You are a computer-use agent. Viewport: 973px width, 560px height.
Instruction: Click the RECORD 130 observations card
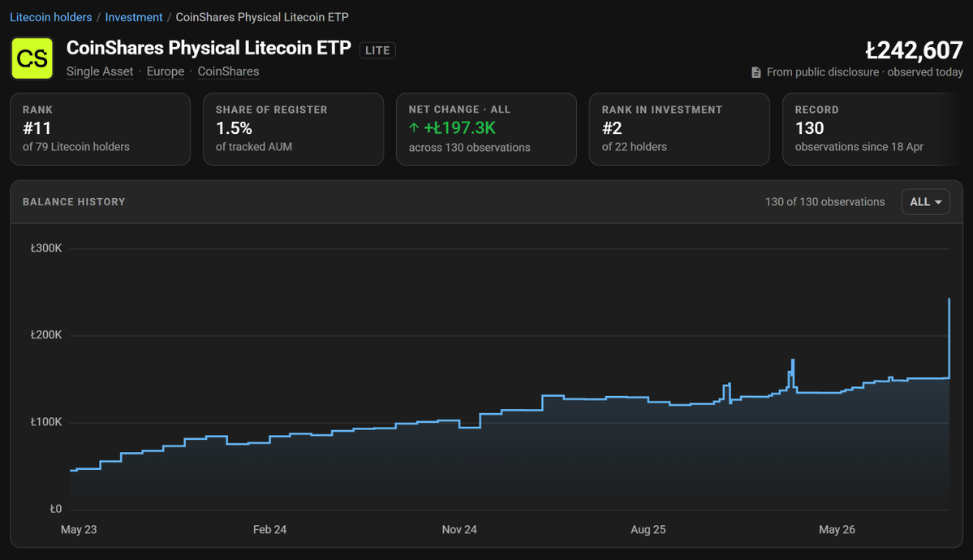click(x=873, y=129)
